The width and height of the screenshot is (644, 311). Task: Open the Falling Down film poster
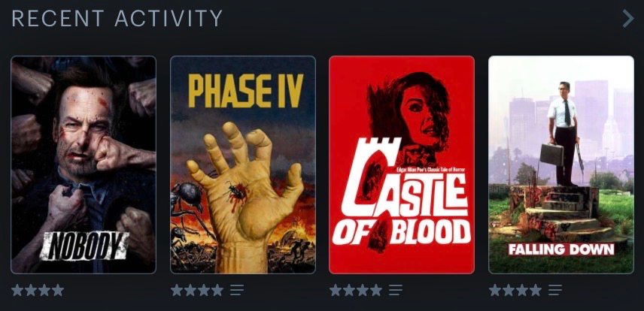561,165
